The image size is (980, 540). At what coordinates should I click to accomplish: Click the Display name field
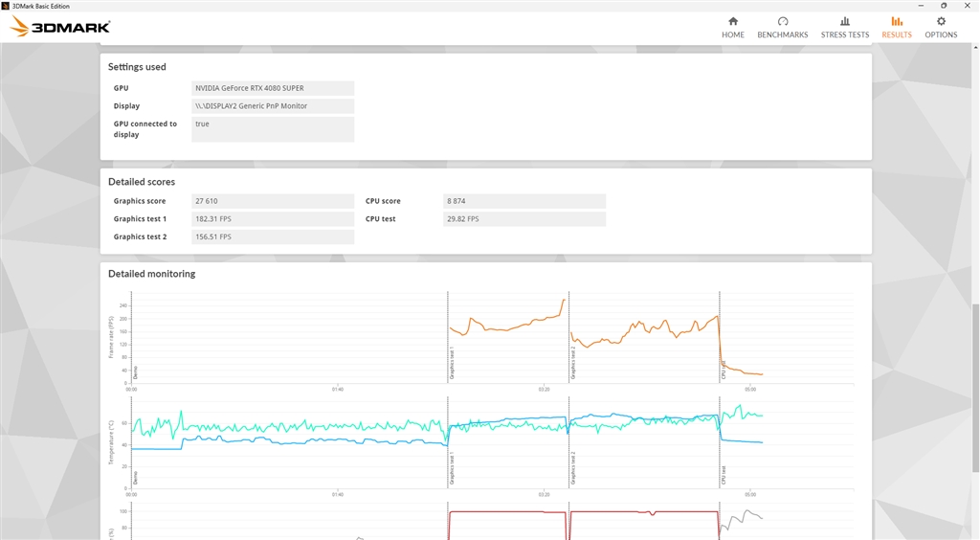tap(273, 105)
